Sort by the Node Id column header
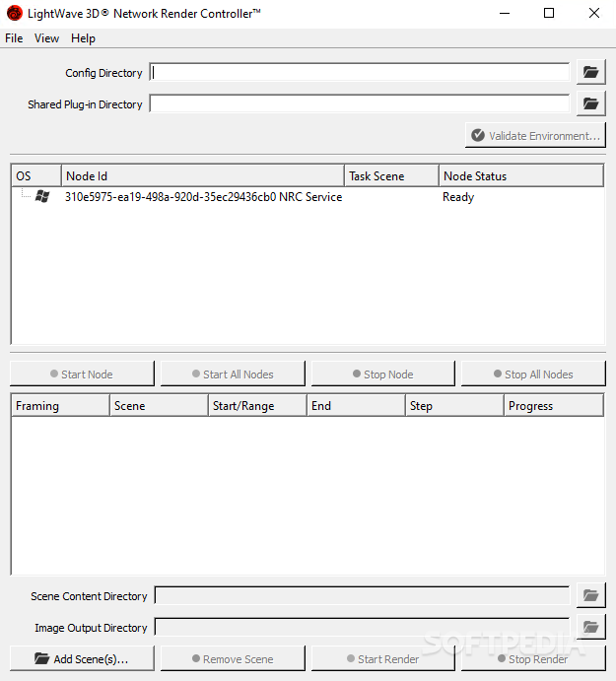The height and width of the screenshot is (681, 616). (x=203, y=175)
